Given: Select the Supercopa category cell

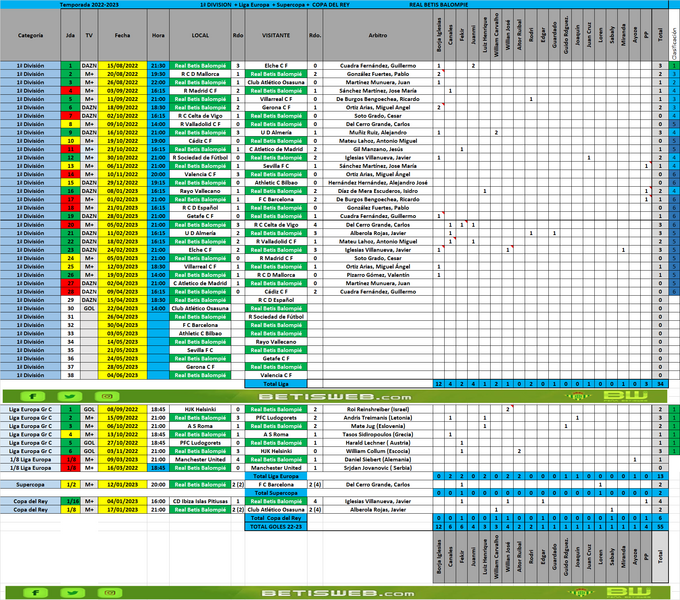Looking at the screenshot, I should pos(30,485).
